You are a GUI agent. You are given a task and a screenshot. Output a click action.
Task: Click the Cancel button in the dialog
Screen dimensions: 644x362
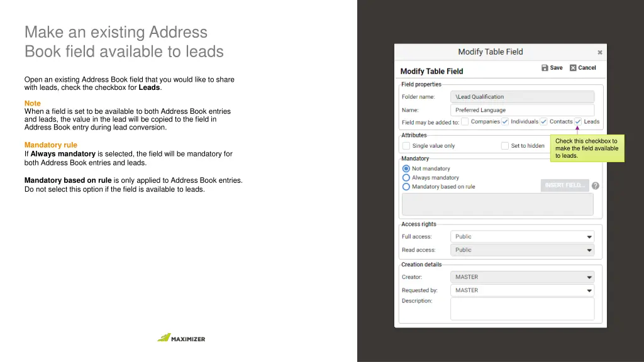point(582,68)
